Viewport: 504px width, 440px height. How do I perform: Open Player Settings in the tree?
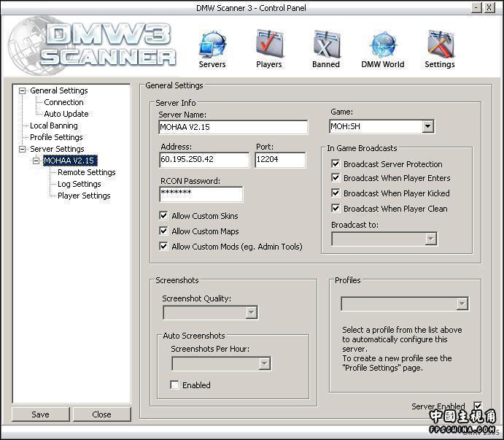coord(84,196)
